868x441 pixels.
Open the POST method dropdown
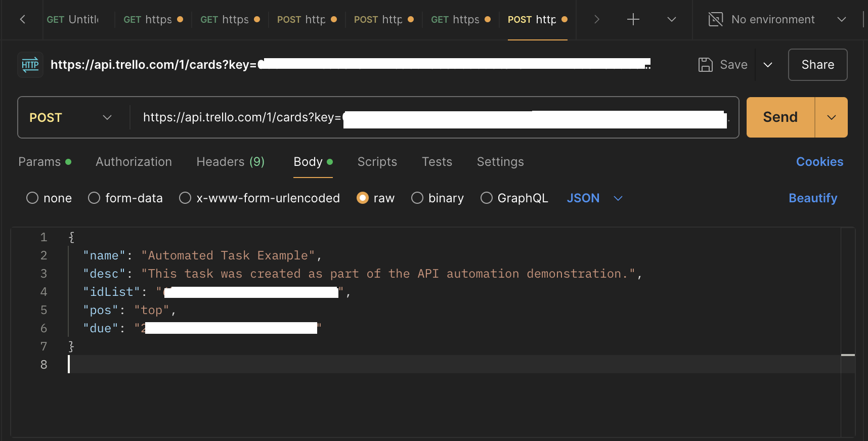tap(71, 117)
